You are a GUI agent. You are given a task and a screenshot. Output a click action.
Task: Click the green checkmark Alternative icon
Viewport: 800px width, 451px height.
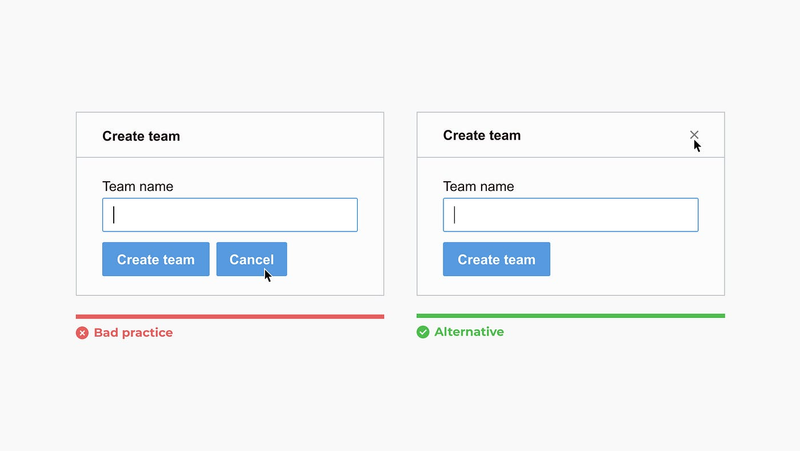423,332
